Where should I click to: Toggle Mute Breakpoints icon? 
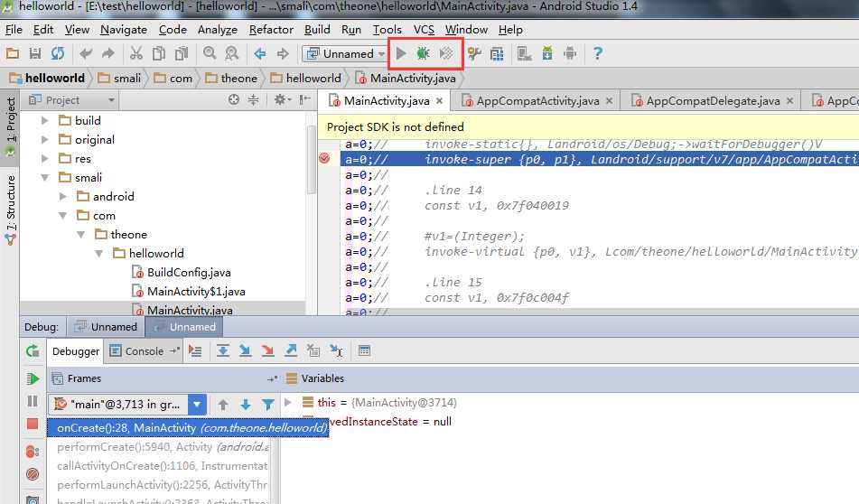[33, 474]
